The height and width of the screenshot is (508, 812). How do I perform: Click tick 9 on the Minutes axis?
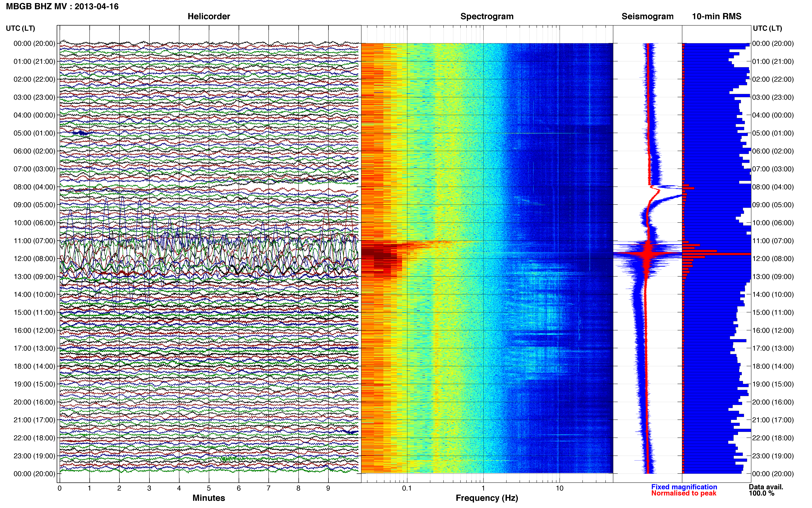coord(328,488)
